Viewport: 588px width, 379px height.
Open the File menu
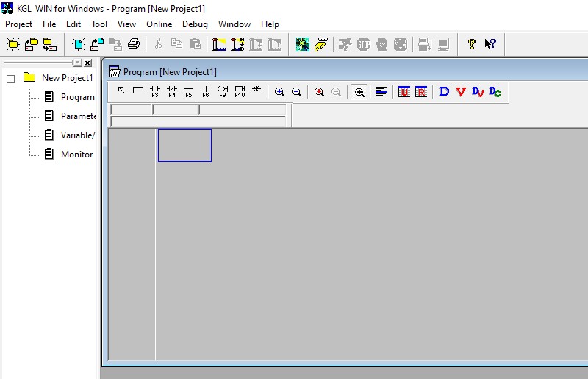(49, 24)
